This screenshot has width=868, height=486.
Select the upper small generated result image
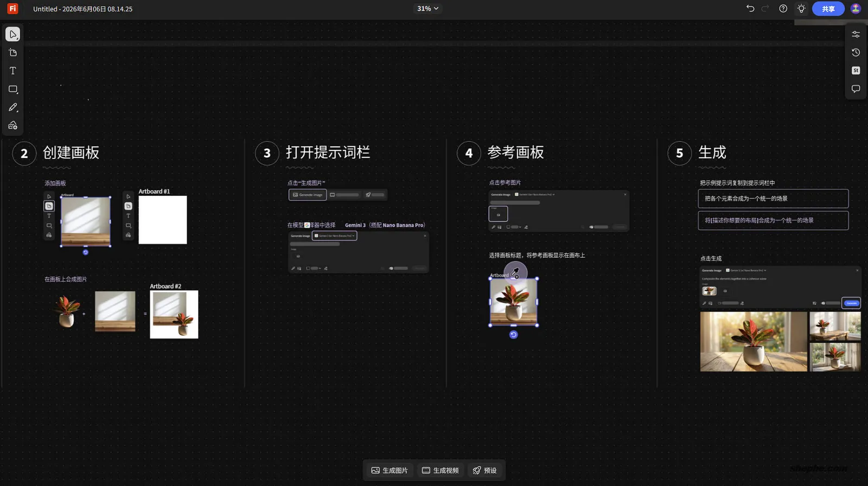835,326
